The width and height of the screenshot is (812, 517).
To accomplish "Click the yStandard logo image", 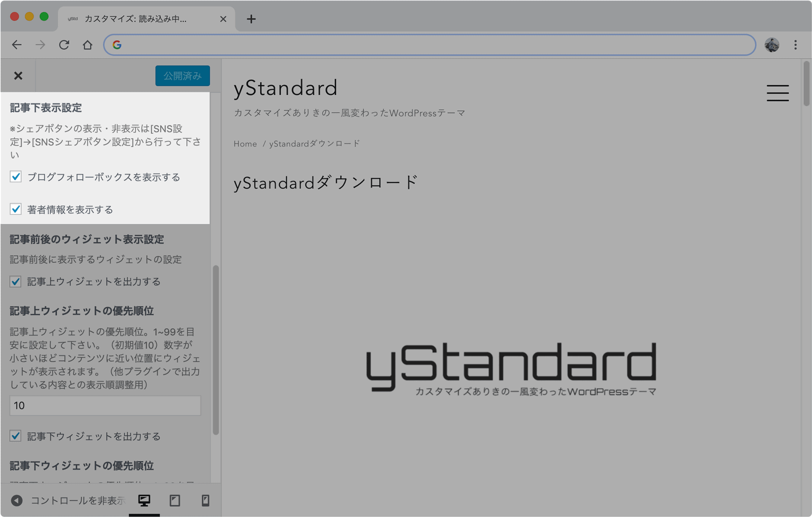I will [511, 369].
